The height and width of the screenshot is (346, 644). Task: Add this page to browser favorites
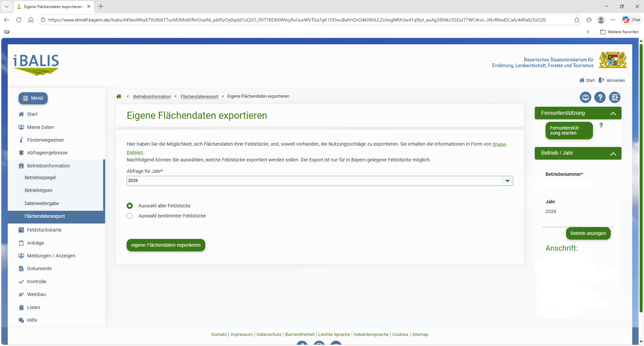(x=577, y=20)
